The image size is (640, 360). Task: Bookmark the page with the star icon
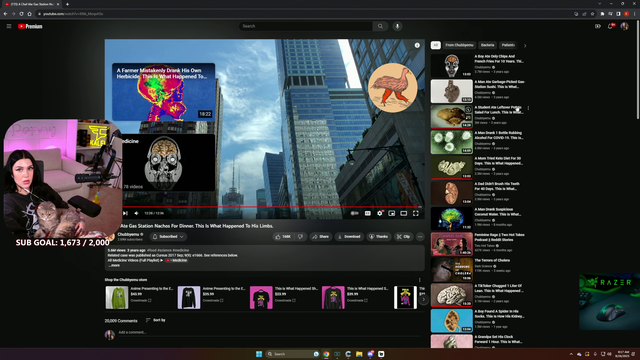click(592, 13)
